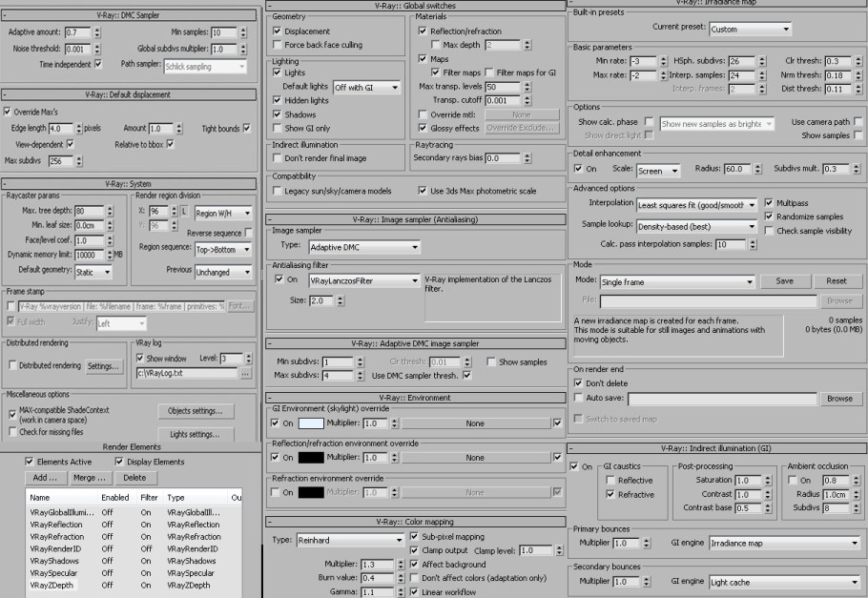Enable Override mtl checkbox

click(423, 114)
